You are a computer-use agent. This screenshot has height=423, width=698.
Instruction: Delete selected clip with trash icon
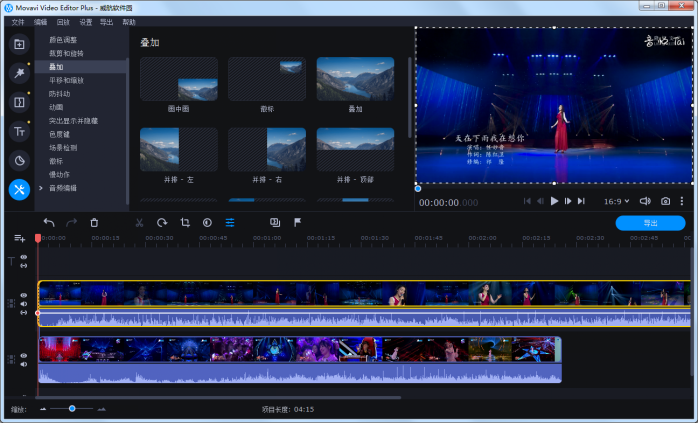click(x=94, y=223)
